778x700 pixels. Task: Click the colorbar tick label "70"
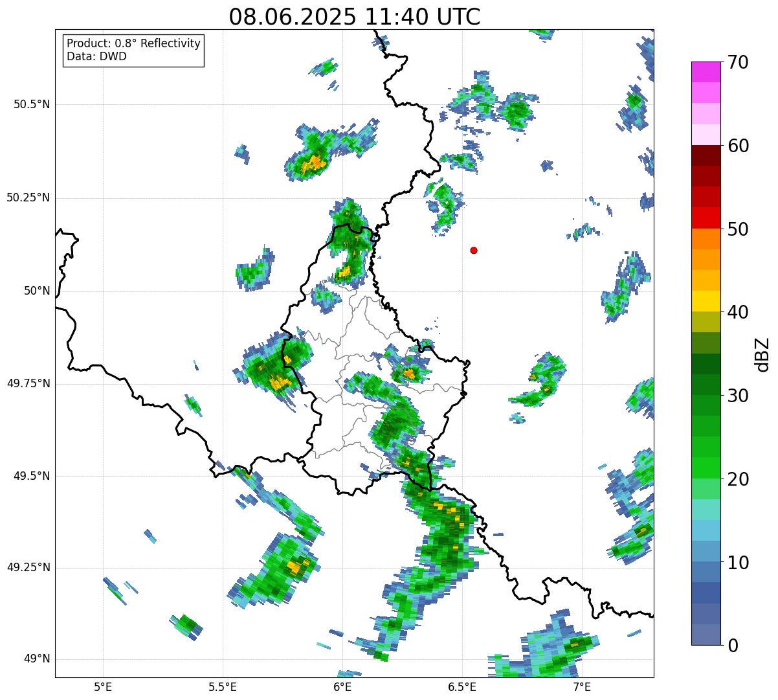click(738, 62)
